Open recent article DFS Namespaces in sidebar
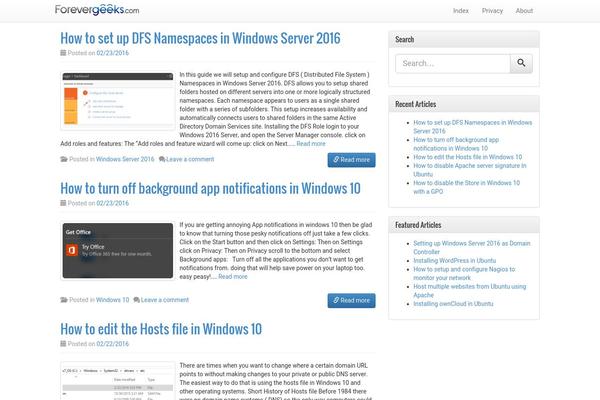 pyautogui.click(x=473, y=127)
